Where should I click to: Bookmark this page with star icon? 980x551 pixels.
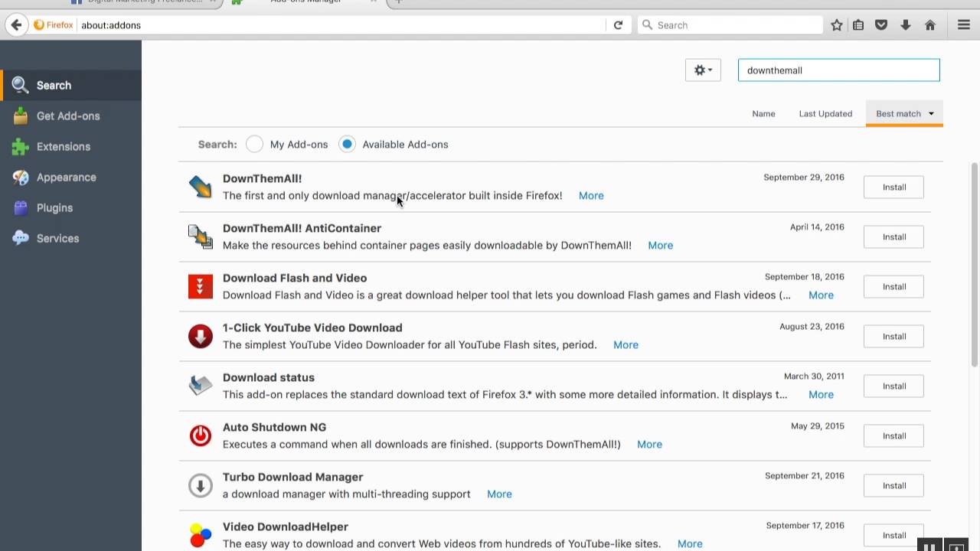837,25
